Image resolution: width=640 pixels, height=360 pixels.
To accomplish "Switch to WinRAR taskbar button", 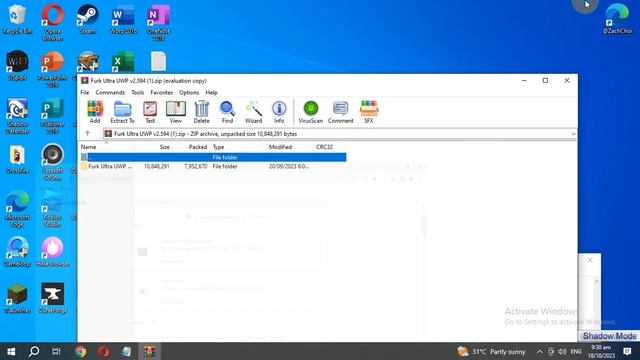I will pos(149,351).
